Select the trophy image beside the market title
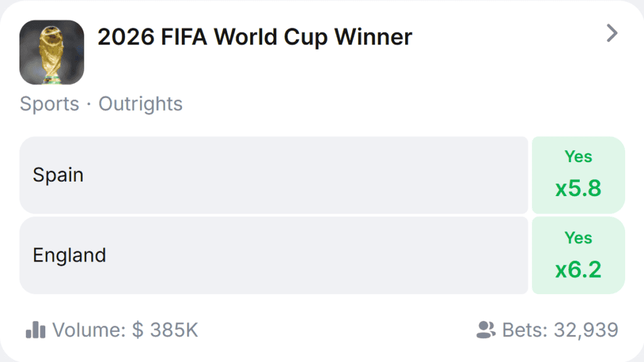 click(52, 53)
